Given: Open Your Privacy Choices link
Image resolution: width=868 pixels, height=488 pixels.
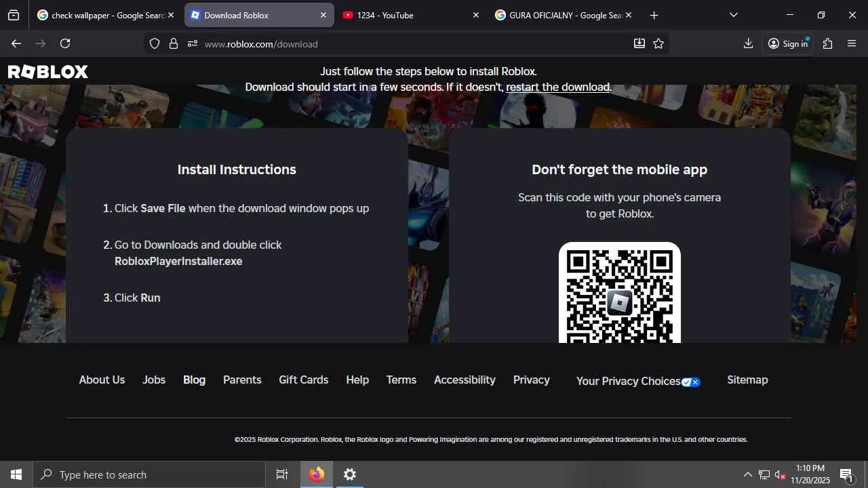Looking at the screenshot, I should pyautogui.click(x=638, y=382).
